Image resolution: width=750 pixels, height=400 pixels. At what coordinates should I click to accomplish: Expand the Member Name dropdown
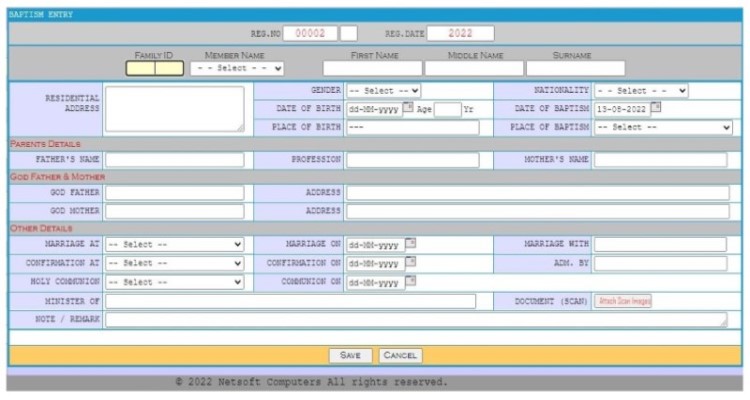coord(237,69)
